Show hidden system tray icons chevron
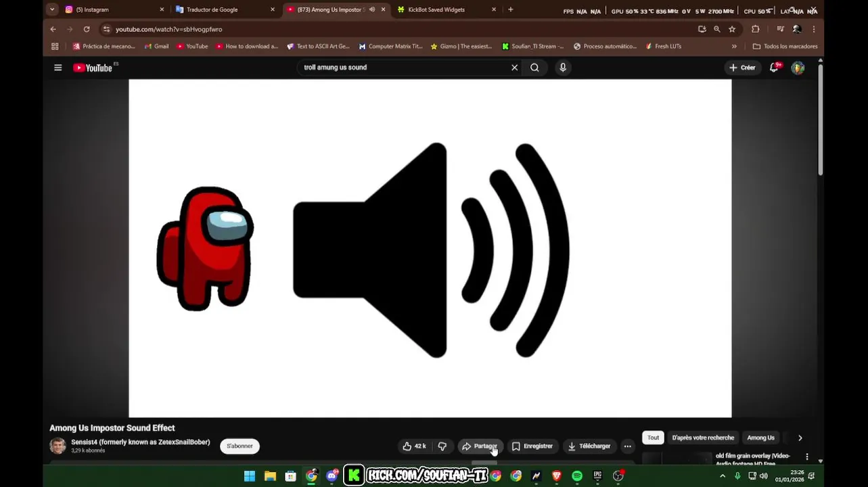The width and height of the screenshot is (868, 487). pyautogui.click(x=723, y=476)
